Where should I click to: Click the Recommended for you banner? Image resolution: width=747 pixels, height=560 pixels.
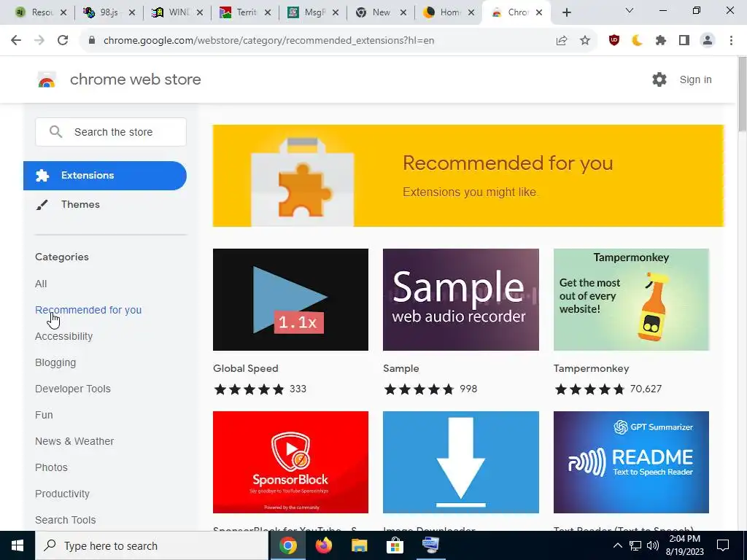pyautogui.click(x=468, y=176)
